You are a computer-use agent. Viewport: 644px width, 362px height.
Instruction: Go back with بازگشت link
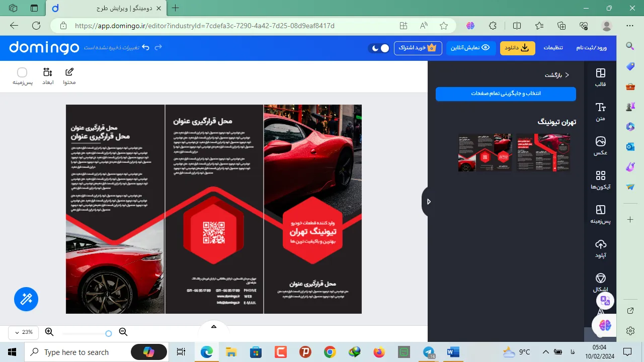[x=557, y=75]
